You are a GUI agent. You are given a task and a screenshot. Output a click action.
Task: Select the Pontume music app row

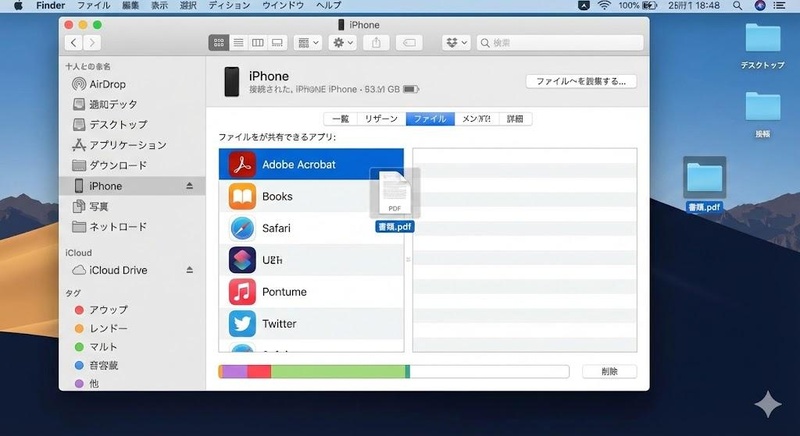[x=311, y=292]
